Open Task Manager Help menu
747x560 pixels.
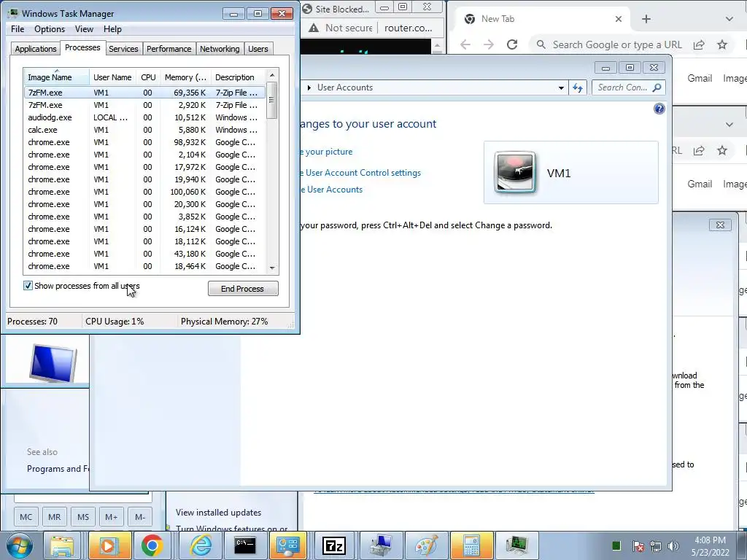112,29
